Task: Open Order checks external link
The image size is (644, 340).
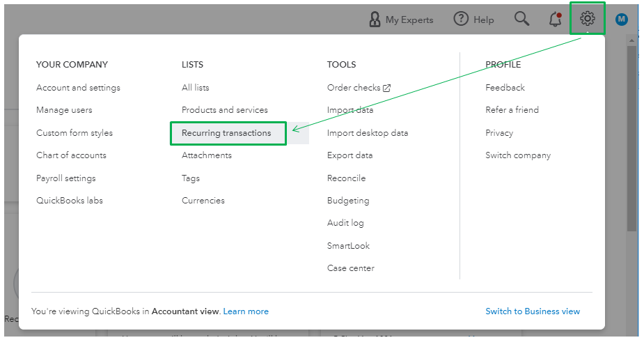Action: pyautogui.click(x=359, y=88)
